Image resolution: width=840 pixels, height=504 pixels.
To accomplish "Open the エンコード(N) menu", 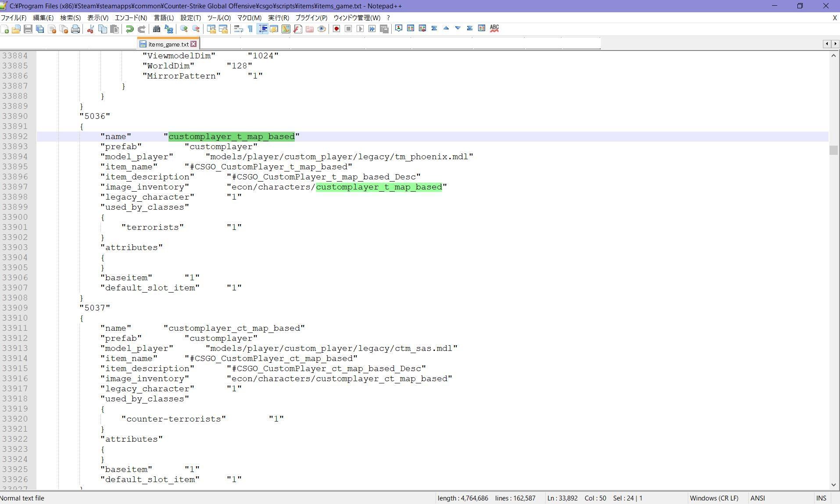I will click(131, 18).
